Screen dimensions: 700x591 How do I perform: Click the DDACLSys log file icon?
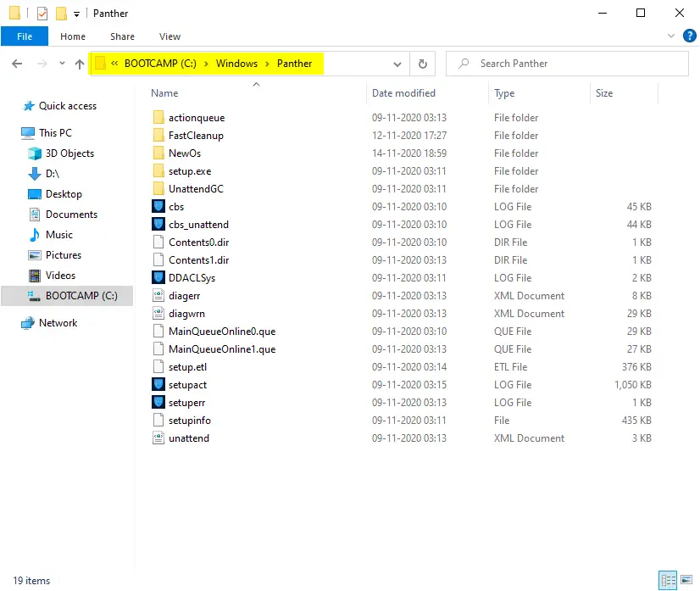(158, 278)
